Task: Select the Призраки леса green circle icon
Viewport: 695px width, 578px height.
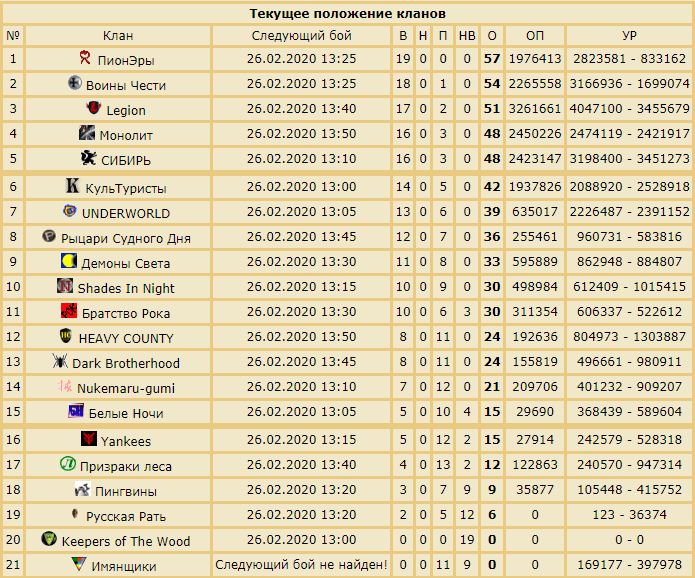Action: (x=67, y=464)
